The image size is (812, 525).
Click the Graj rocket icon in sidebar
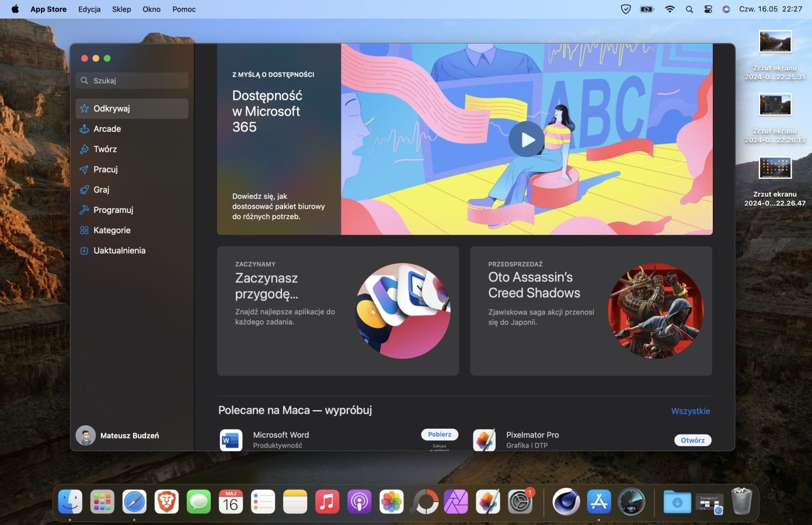[84, 190]
